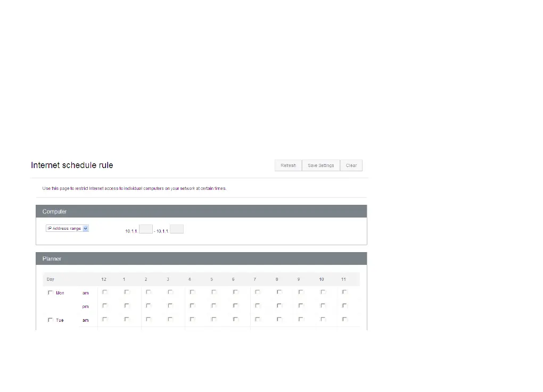Check Tue am 2 o'clock box
This screenshot has height=392, width=543.
pyautogui.click(x=149, y=319)
